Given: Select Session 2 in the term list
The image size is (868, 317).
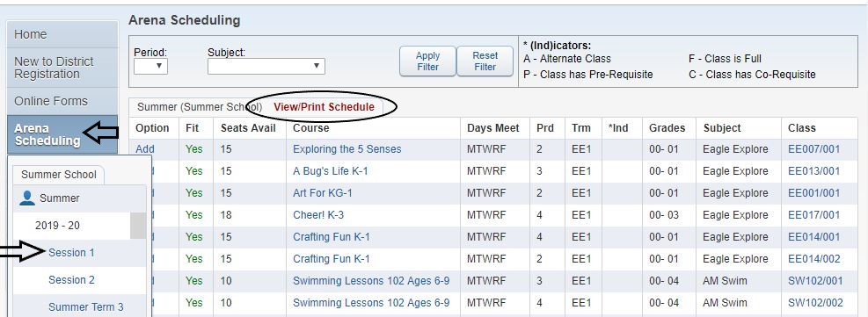Looking at the screenshot, I should tap(71, 280).
